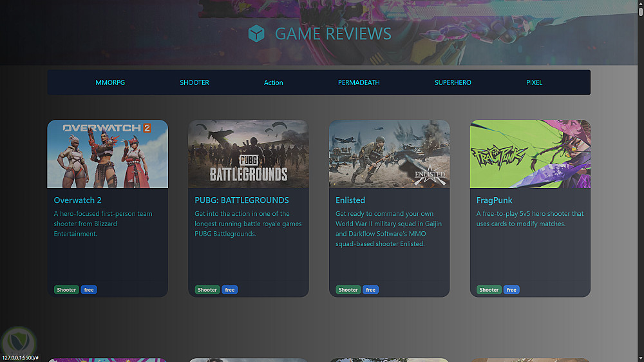644x362 pixels.
Task: Click the FragPunk description text
Action: 530,218
